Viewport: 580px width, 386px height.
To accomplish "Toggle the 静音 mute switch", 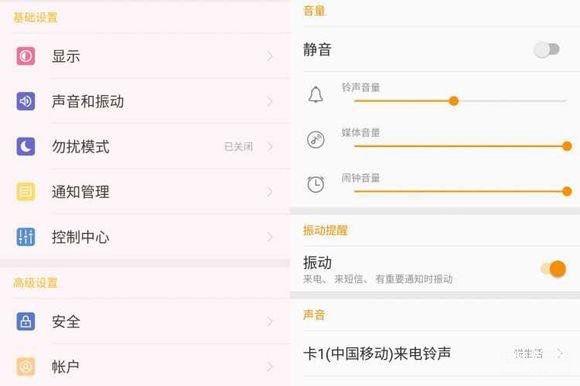I will [x=547, y=50].
